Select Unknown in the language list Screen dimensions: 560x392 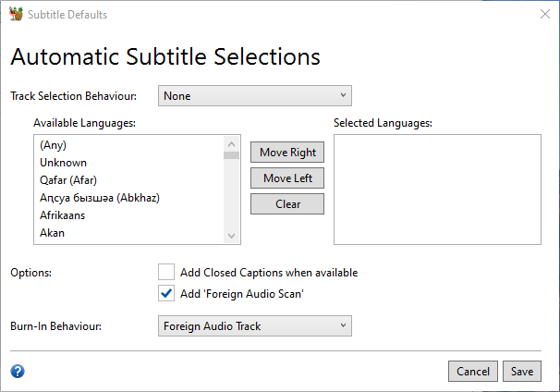click(129, 163)
